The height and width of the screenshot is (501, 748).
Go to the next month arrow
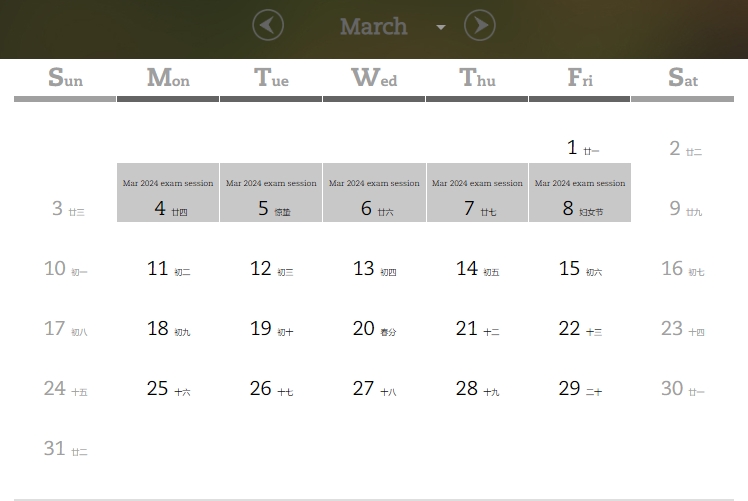point(480,25)
